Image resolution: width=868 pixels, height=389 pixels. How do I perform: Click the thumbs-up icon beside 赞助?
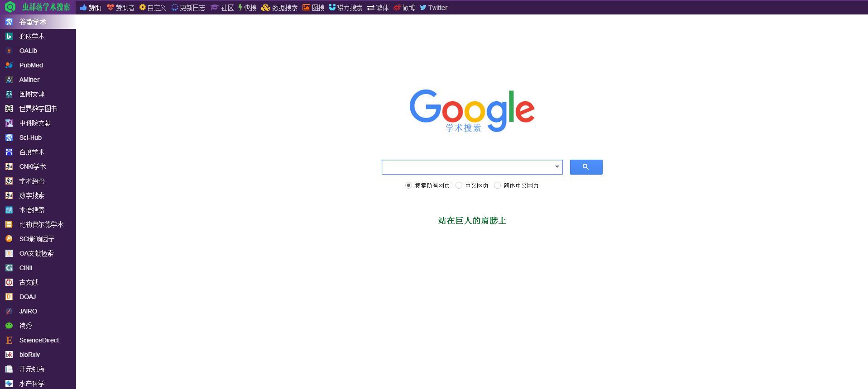tap(83, 7)
